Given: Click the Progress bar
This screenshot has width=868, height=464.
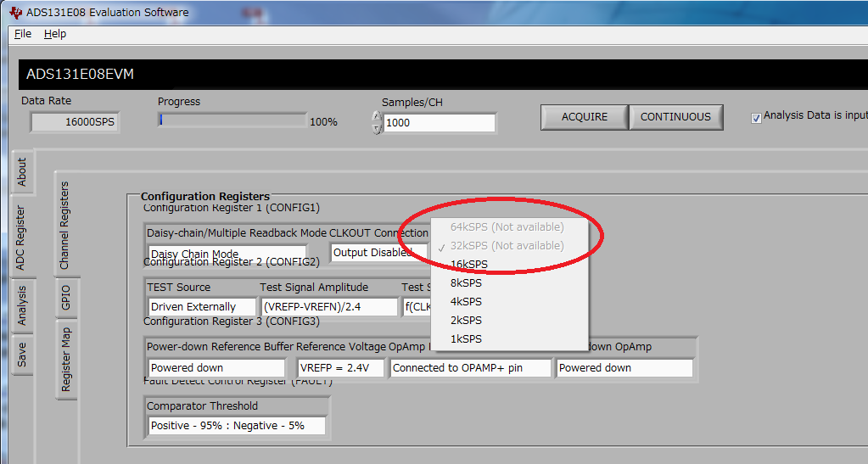Looking at the screenshot, I should pos(232,120).
